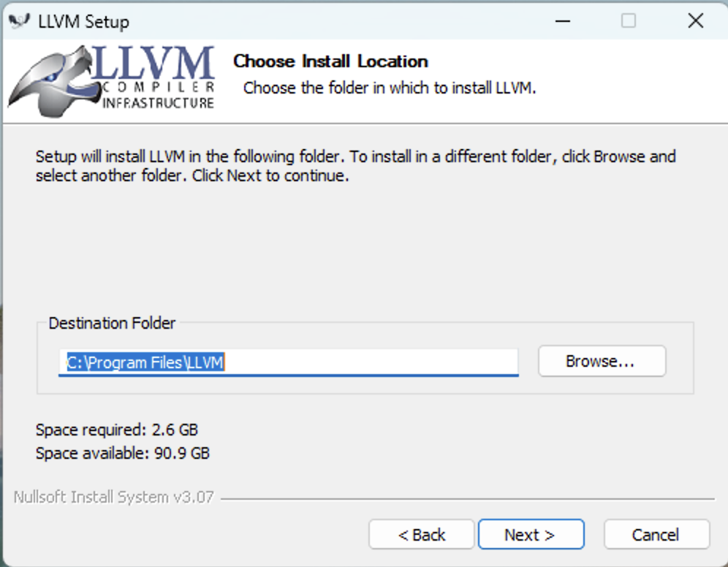
Task: Click the 'Space required: 2.6 GB' text
Action: 117,430
